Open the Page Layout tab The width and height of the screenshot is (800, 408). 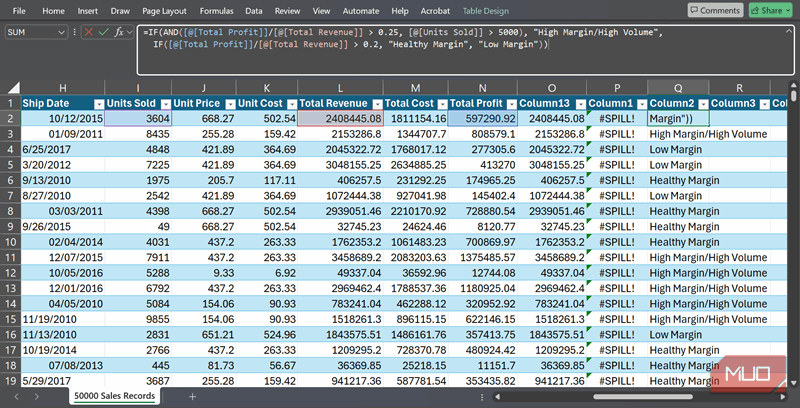(164, 10)
